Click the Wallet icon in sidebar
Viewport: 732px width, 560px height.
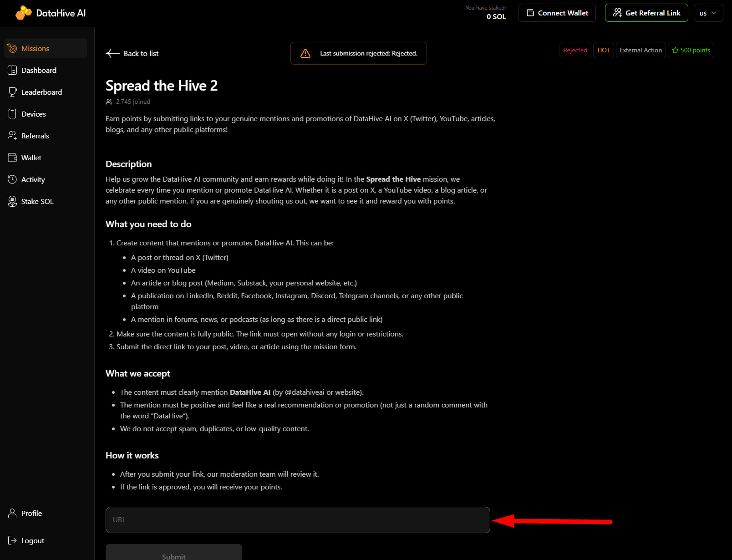[x=12, y=158]
